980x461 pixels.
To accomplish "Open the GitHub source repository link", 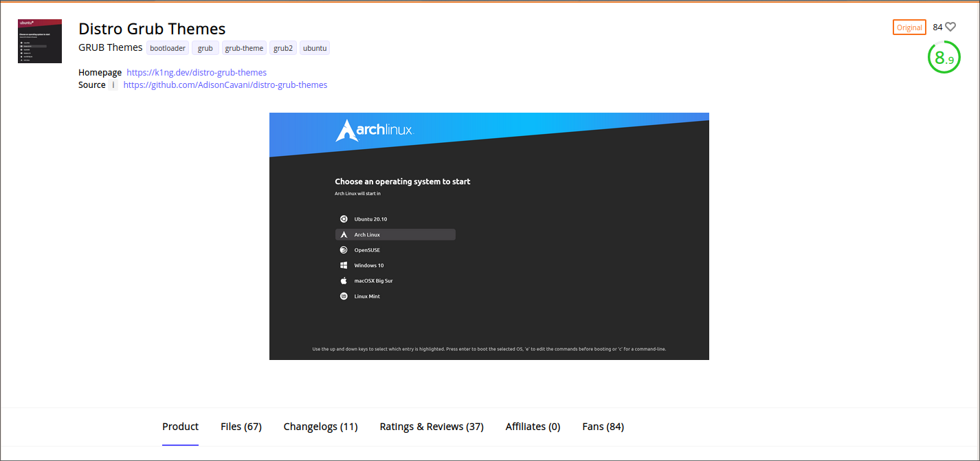I will pos(225,85).
